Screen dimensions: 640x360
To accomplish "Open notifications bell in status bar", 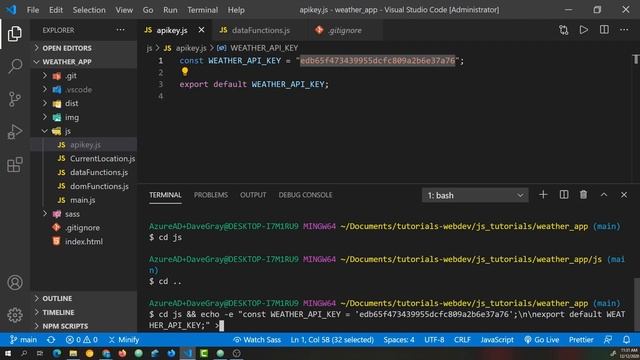I will click(x=626, y=340).
